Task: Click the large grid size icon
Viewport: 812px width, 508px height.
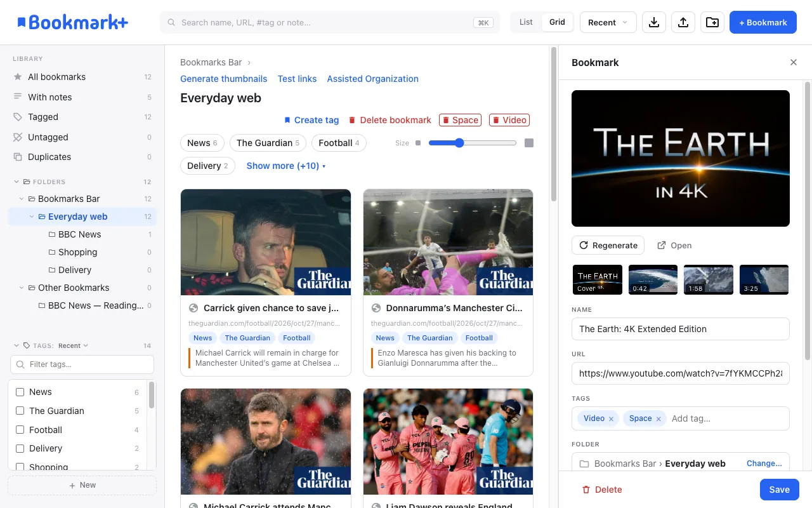Action: point(529,143)
